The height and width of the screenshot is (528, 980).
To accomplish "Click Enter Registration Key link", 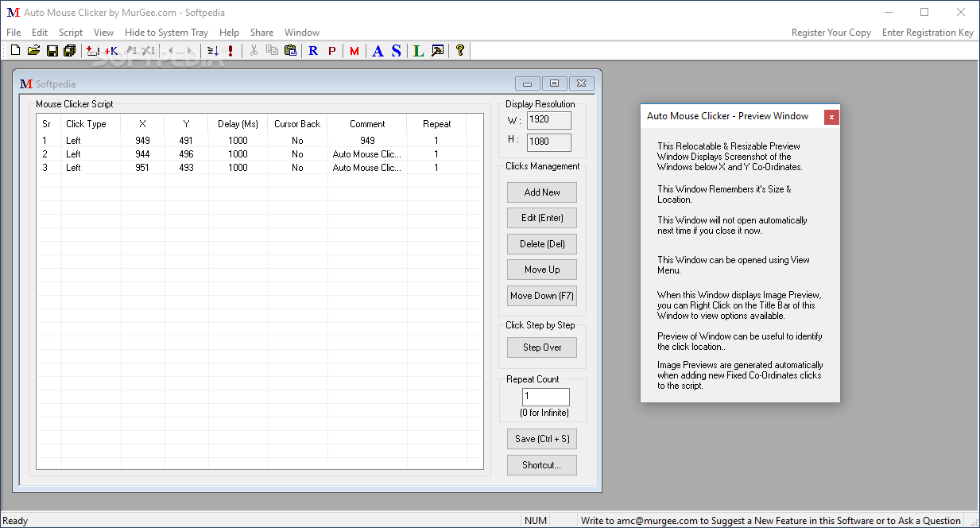I will click(928, 33).
